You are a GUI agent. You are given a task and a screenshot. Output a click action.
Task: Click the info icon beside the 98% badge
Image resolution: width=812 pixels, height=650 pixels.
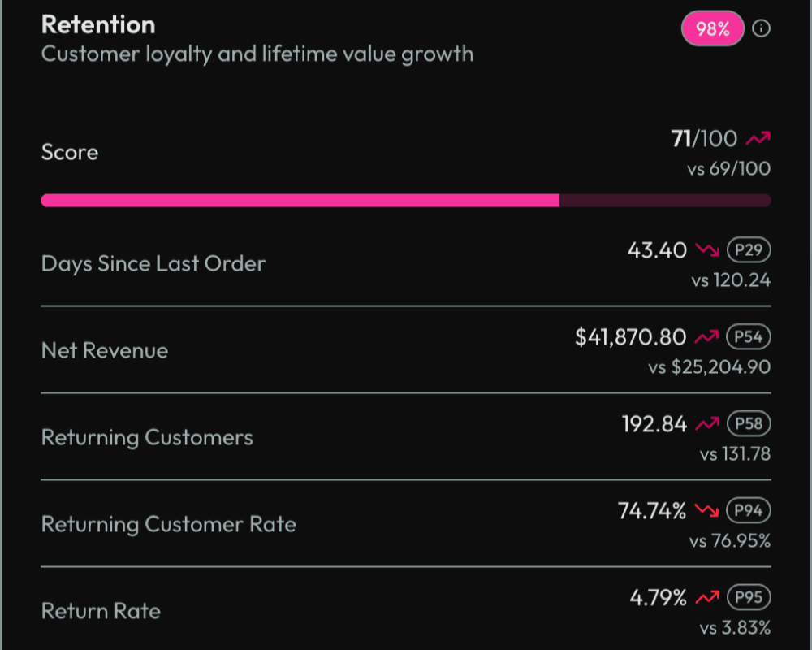coord(762,27)
